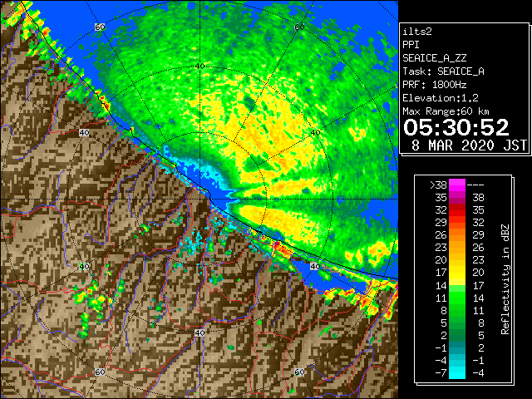Screen dimensions: 532x399
Task: Click the 'Max Range:60 km' text
Action: tap(446, 111)
